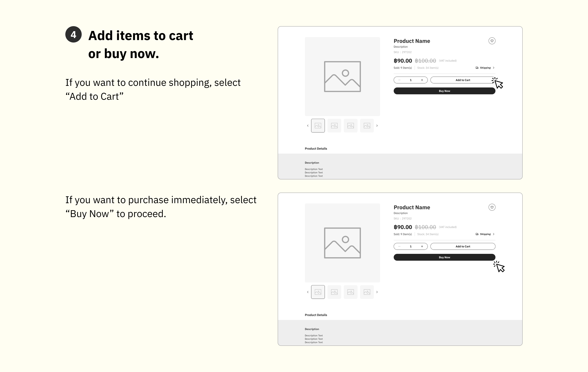Click previous thumbnail arrow in bottom panel

point(308,292)
